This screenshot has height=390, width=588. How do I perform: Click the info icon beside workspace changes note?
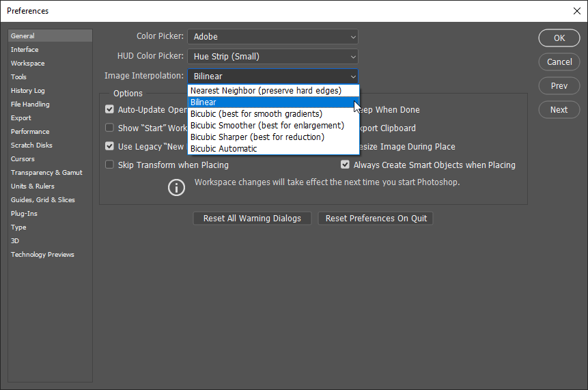tap(177, 187)
